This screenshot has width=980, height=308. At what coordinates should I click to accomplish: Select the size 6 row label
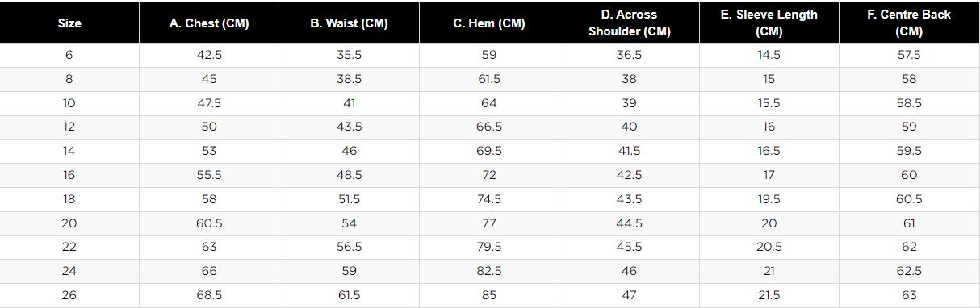pyautogui.click(x=69, y=55)
